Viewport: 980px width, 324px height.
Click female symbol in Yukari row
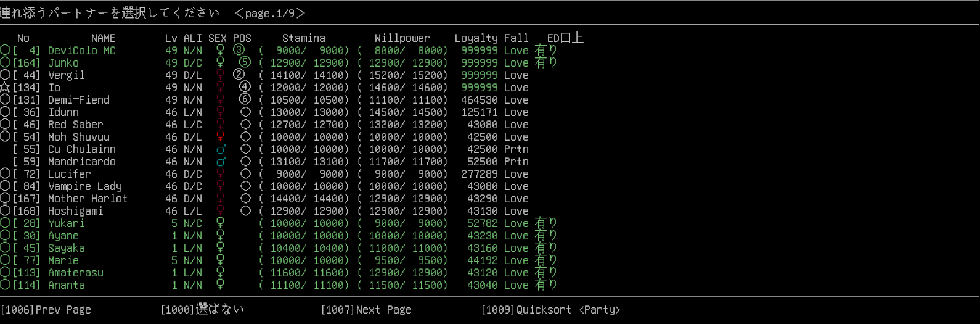tap(221, 223)
